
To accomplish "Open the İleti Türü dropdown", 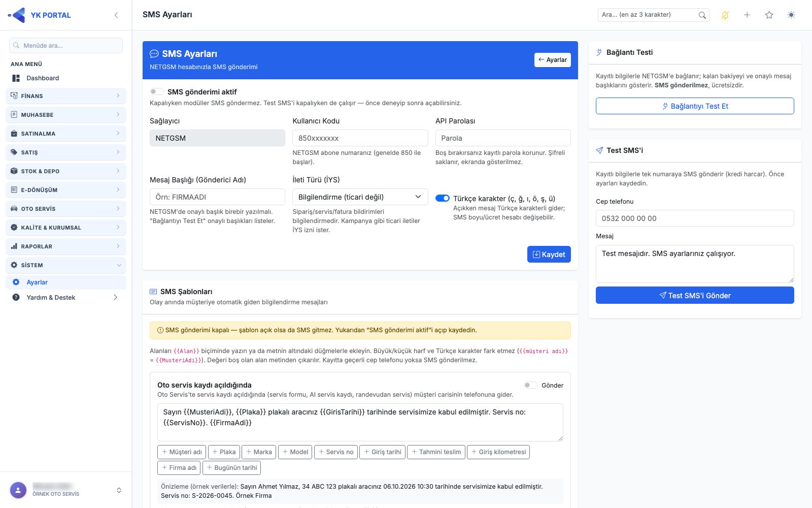I will tap(360, 197).
